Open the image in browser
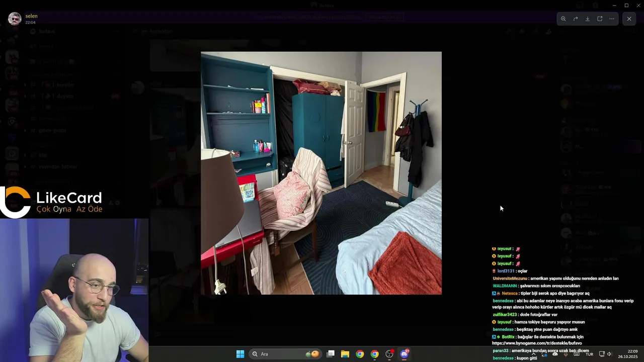The image size is (644, 362). 600,19
